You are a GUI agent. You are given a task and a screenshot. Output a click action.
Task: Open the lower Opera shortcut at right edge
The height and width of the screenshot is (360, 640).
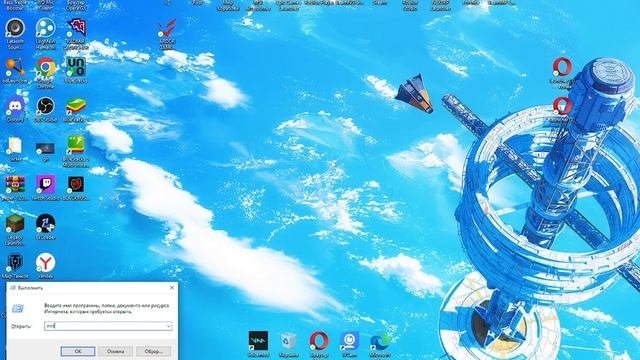[562, 107]
